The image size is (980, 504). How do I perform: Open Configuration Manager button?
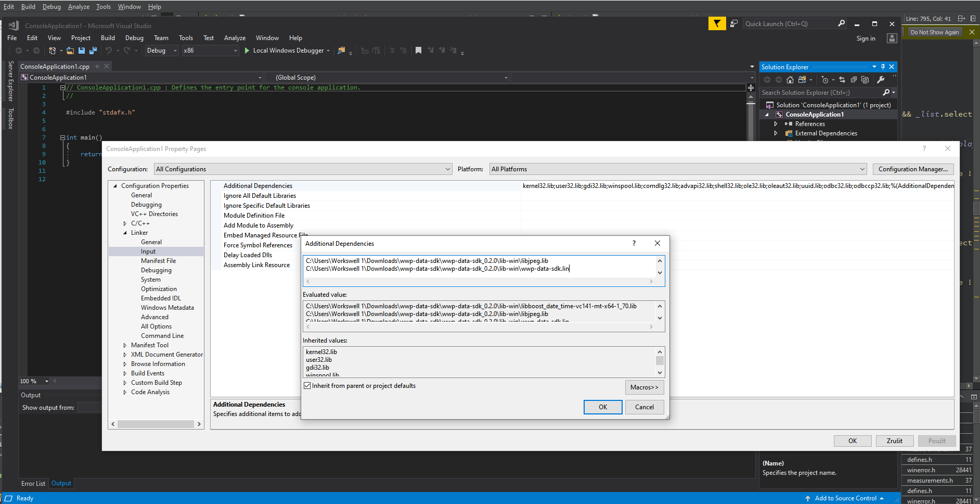pos(913,169)
